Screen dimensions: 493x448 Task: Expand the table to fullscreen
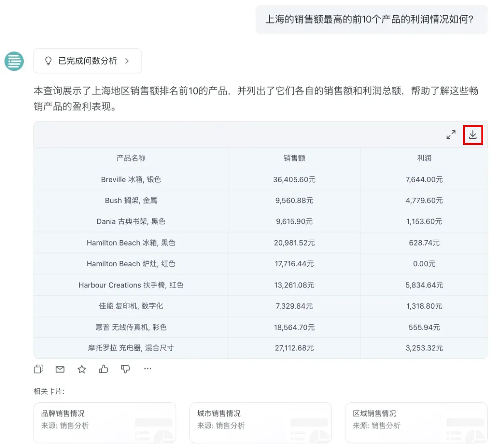[451, 135]
